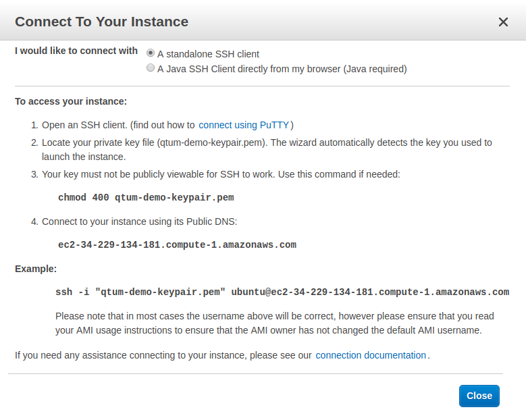The width and height of the screenshot is (526, 420).
Task: Click step 4 'Connect to your instance using its Public DNS'
Action: [139, 221]
